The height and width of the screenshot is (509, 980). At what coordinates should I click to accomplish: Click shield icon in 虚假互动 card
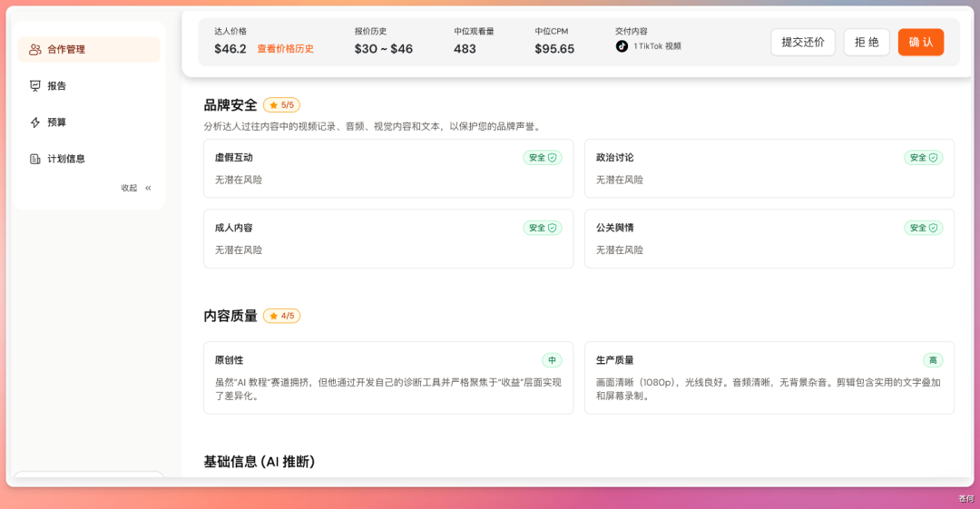coord(553,158)
